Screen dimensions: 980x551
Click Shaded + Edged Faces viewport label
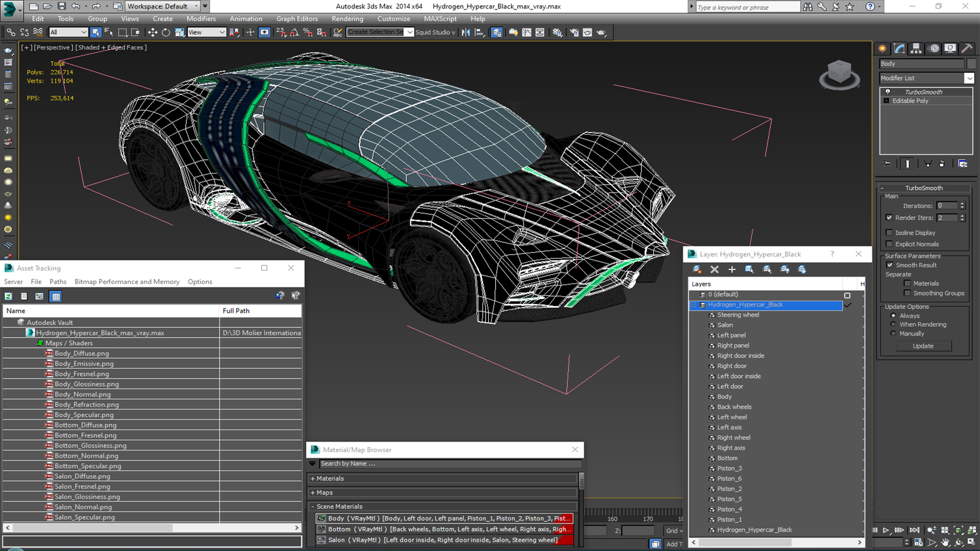pyautogui.click(x=111, y=47)
